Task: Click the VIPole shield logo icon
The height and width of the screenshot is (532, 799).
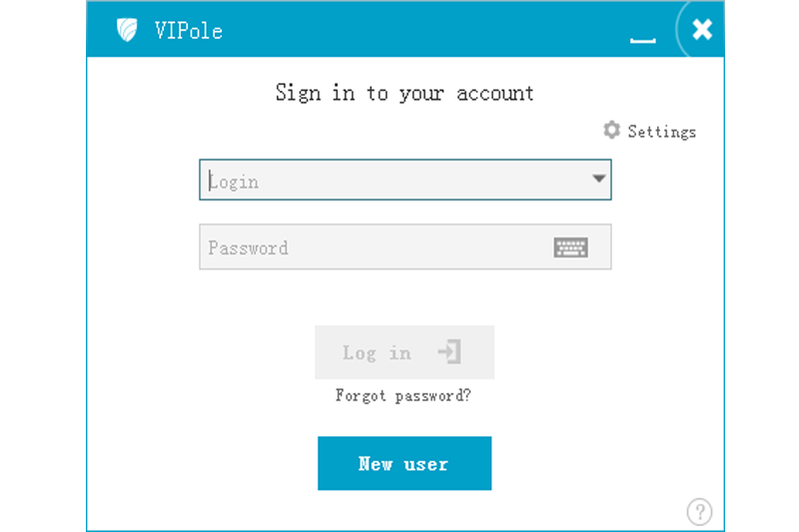Action: (x=127, y=30)
